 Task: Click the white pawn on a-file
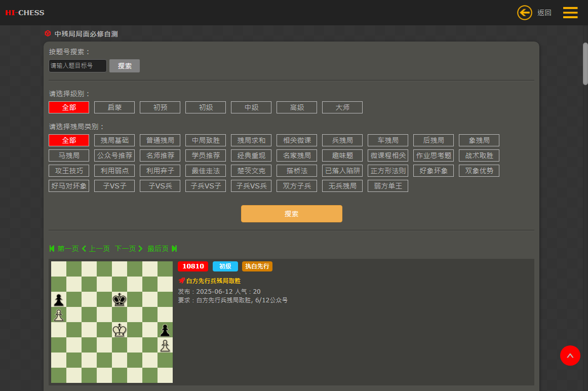(x=59, y=315)
